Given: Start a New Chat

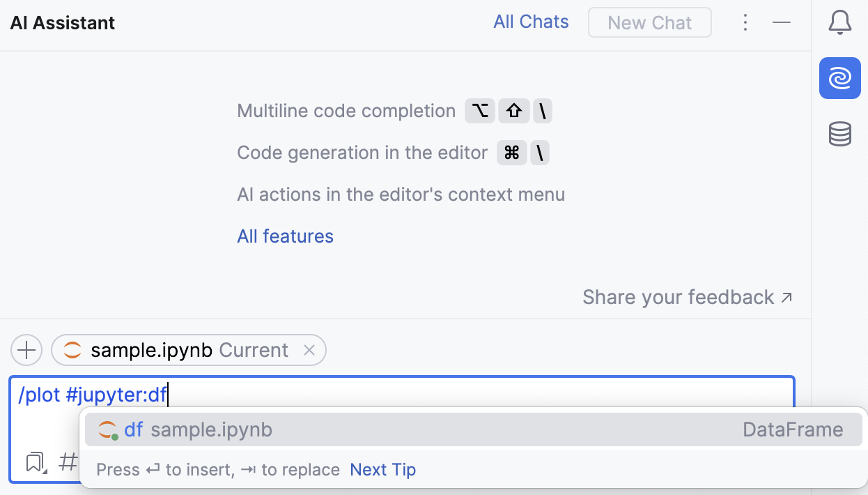Looking at the screenshot, I should [649, 22].
